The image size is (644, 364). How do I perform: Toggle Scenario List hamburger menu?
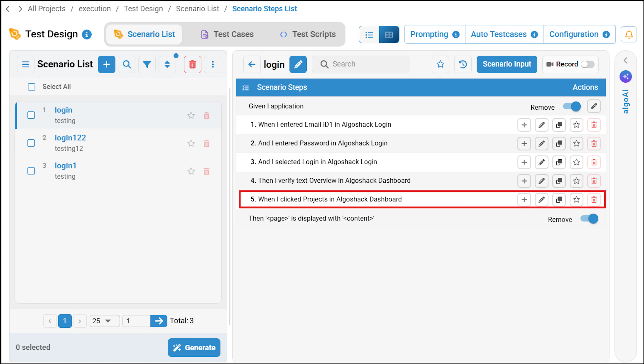[25, 64]
